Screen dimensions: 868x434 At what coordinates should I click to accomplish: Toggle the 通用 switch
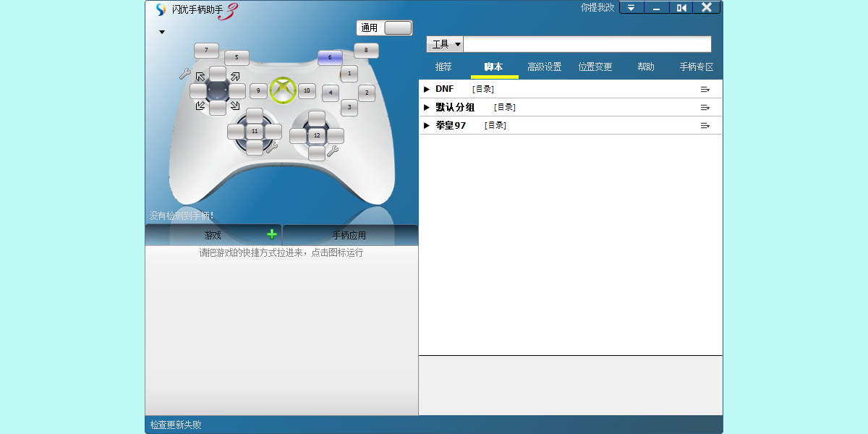tap(399, 27)
